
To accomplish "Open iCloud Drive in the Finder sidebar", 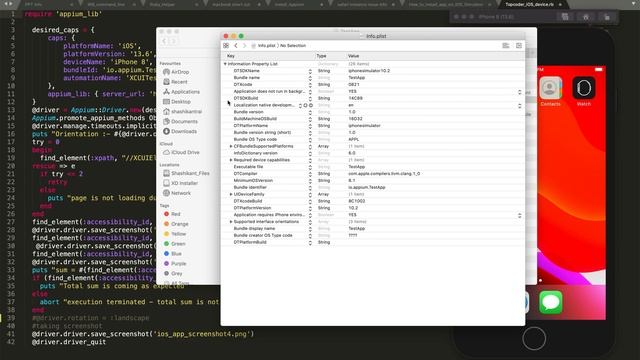I will pyautogui.click(x=181, y=152).
